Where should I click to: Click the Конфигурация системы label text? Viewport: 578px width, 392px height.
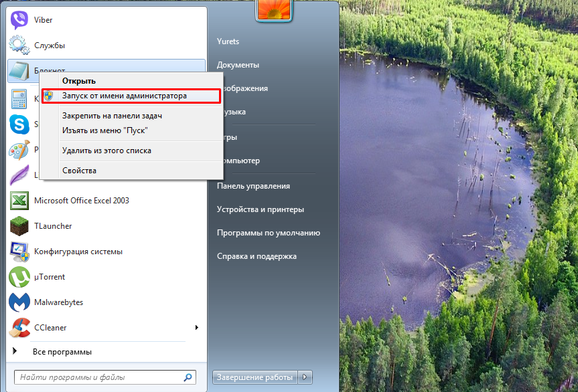click(x=78, y=252)
